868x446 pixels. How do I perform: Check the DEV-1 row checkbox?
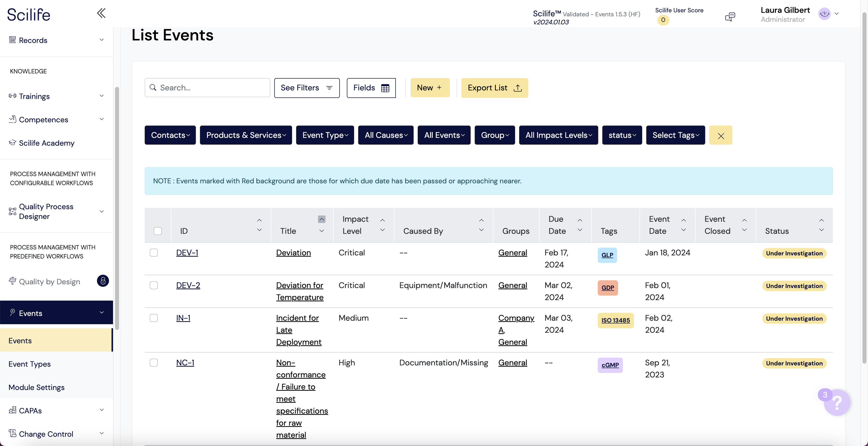click(154, 253)
